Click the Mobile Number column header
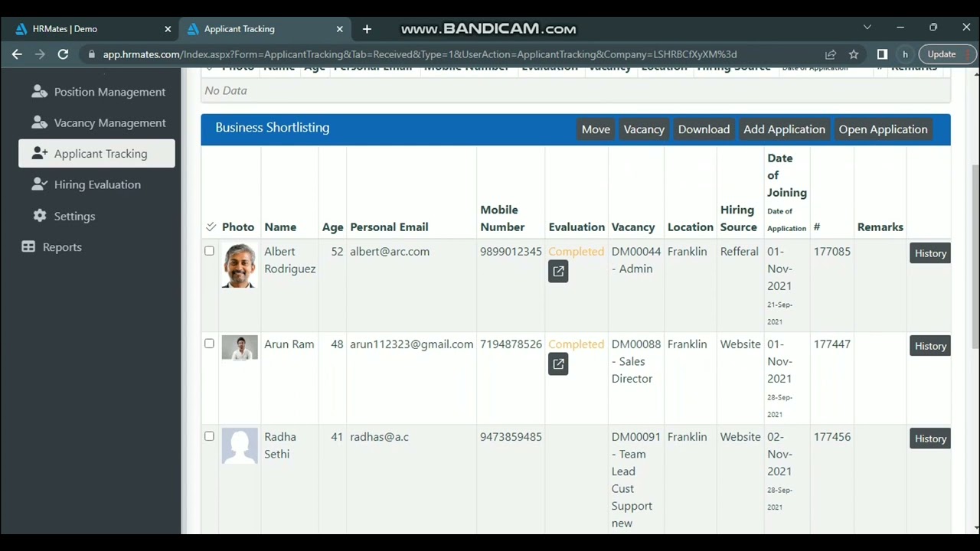The width and height of the screenshot is (980, 551). point(502,218)
